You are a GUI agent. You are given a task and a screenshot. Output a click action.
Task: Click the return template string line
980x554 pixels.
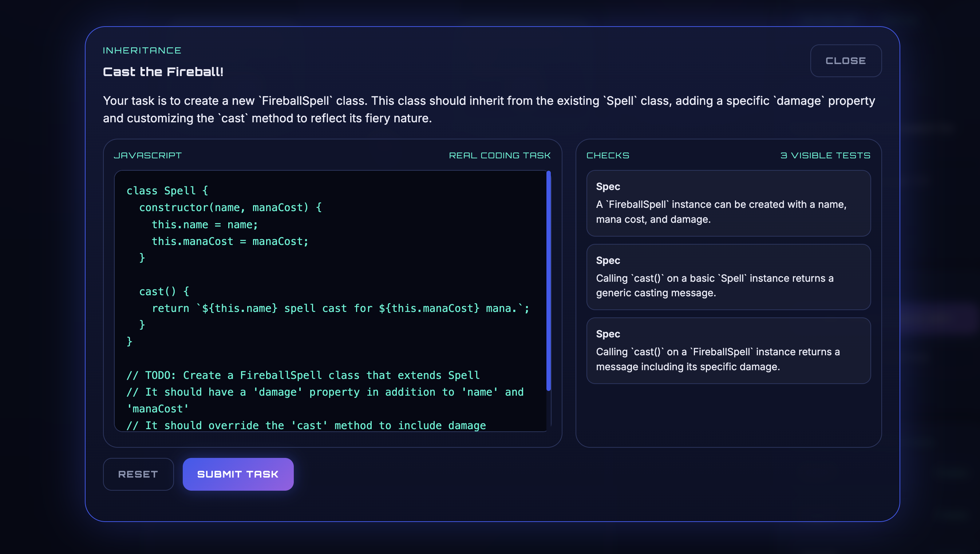[x=340, y=308]
